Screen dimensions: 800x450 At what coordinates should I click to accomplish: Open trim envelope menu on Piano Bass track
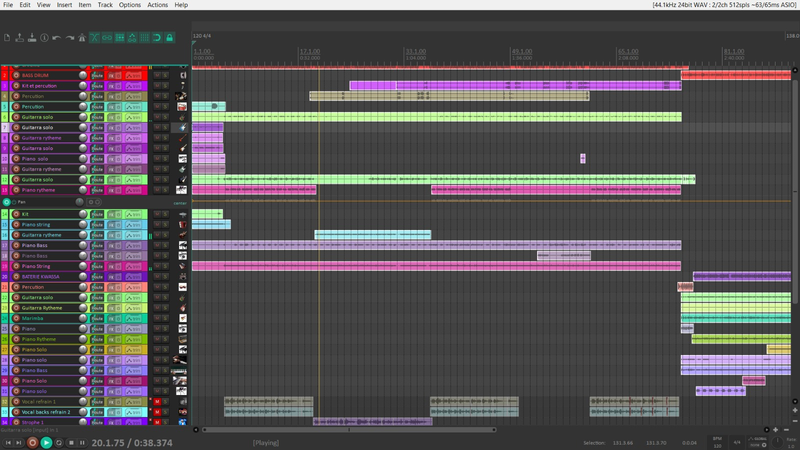[x=135, y=245]
